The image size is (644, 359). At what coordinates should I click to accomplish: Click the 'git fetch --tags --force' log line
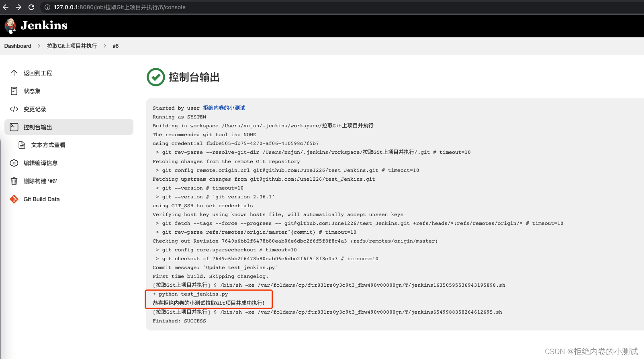pyautogui.click(x=359, y=223)
